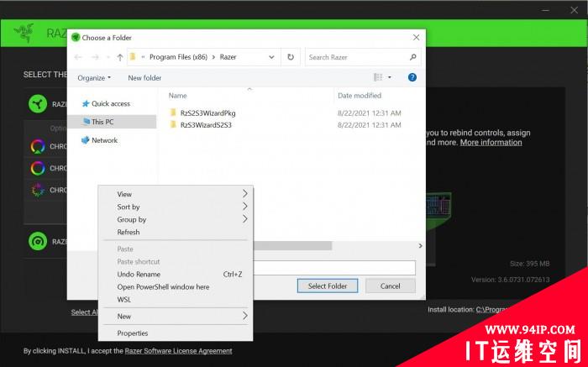Viewport: 588px width, 367px height.
Task: Click the second Chroma ring icon
Action: tap(38, 168)
